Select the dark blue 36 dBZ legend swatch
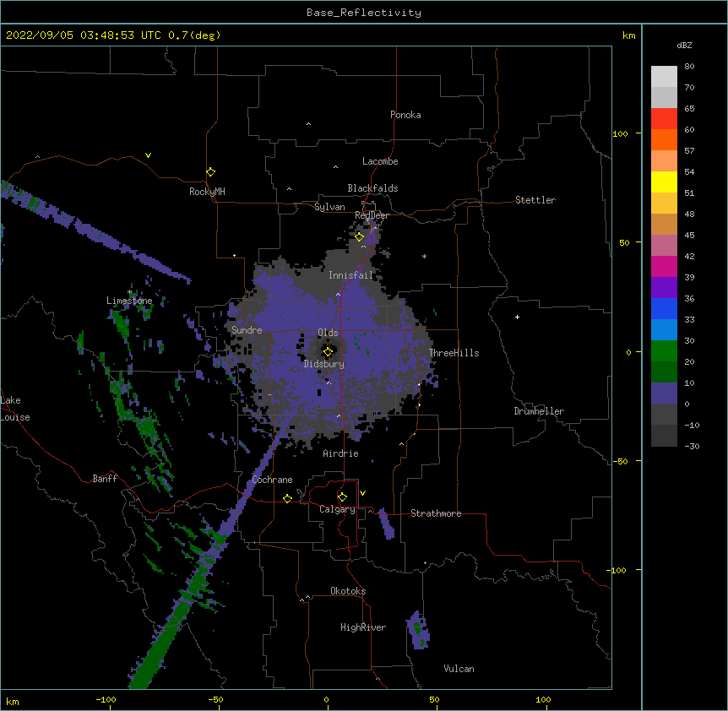 pyautogui.click(x=664, y=308)
